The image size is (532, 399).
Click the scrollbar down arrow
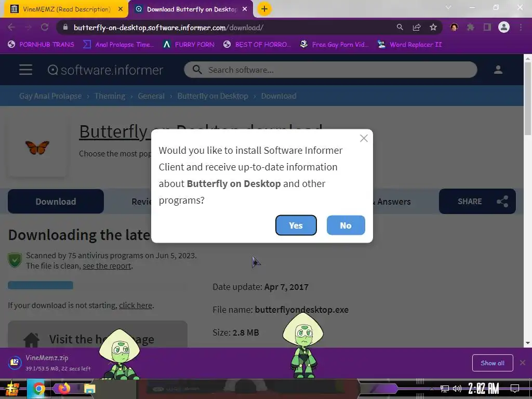click(528, 343)
